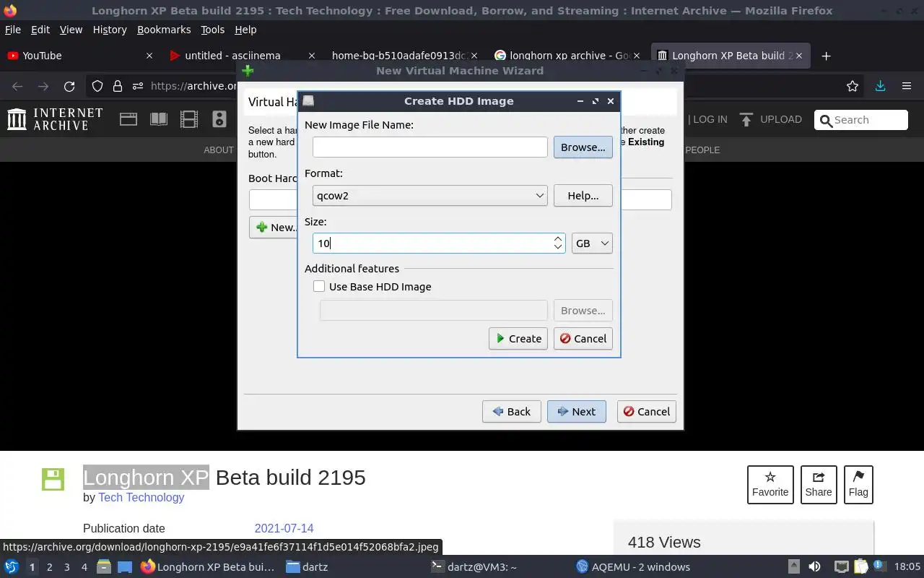Share the Longhorn XP item

point(819,485)
